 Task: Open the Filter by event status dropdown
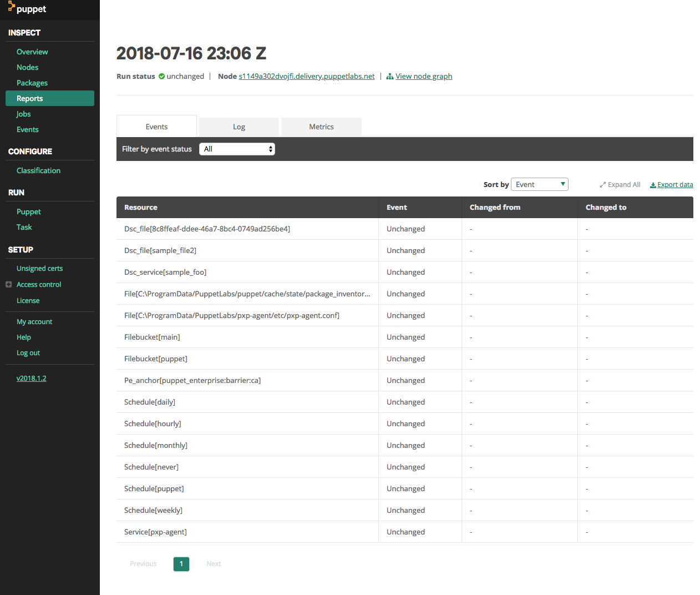click(x=237, y=149)
